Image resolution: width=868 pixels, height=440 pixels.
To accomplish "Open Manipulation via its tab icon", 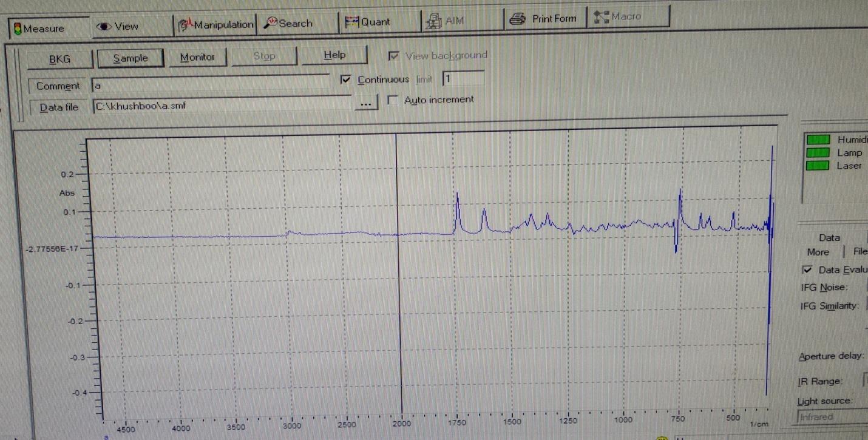I will (186, 25).
